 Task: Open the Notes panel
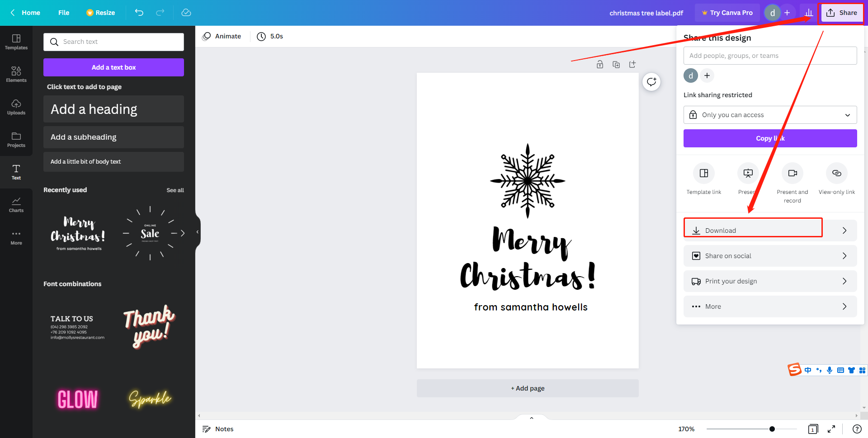coord(218,429)
